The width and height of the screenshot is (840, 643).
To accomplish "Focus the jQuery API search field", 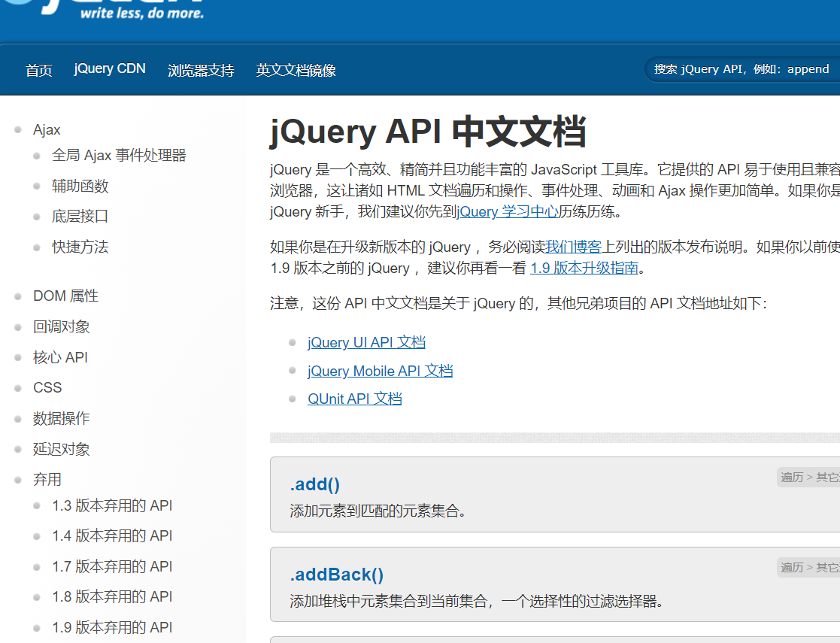I will tap(742, 69).
